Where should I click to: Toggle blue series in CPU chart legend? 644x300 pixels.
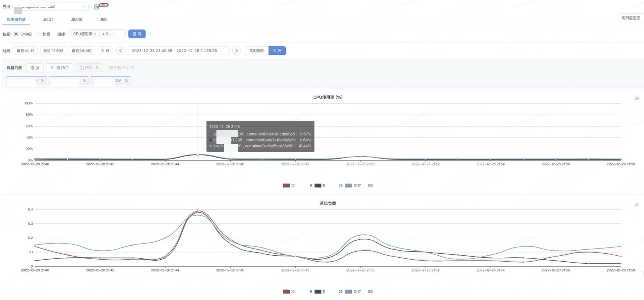coord(349,185)
